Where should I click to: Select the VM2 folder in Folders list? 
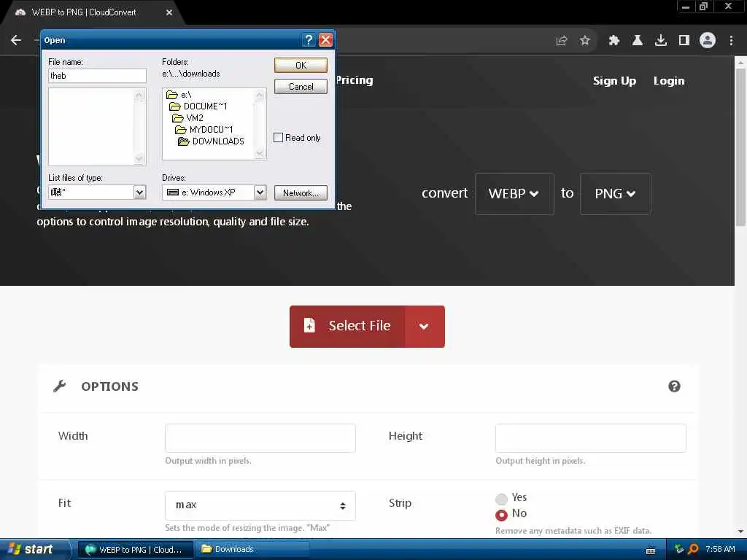[x=187, y=117]
